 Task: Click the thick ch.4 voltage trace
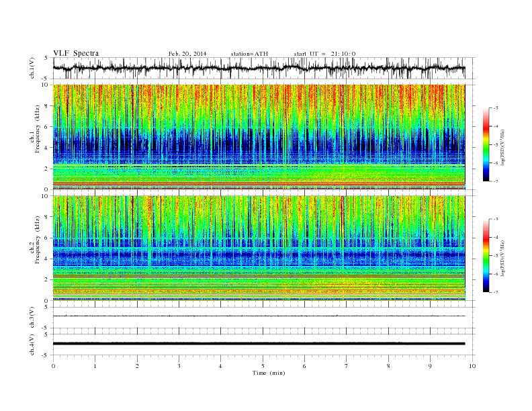[x=259, y=344]
